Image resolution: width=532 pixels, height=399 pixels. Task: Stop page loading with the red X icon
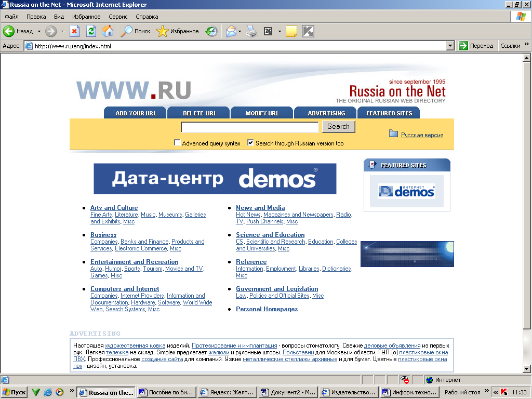pos(74,31)
